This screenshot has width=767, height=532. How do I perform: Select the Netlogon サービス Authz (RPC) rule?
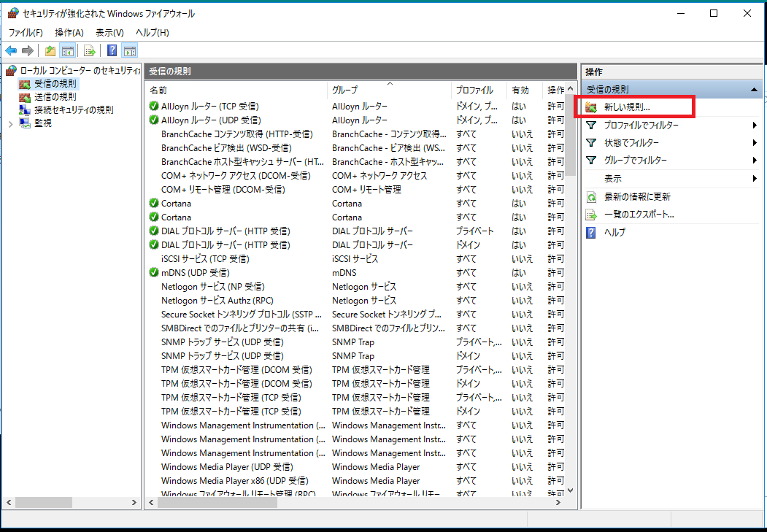[x=217, y=300]
